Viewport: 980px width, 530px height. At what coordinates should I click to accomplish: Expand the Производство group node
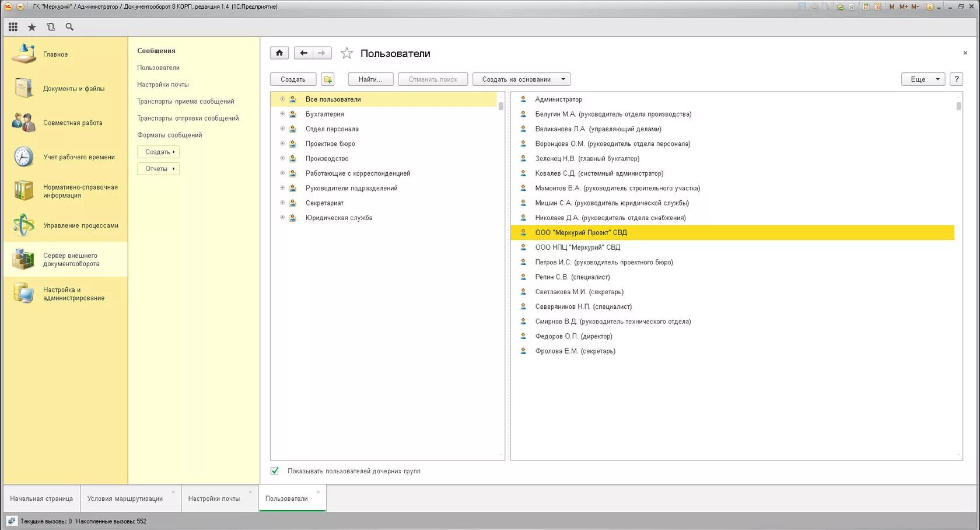point(282,158)
